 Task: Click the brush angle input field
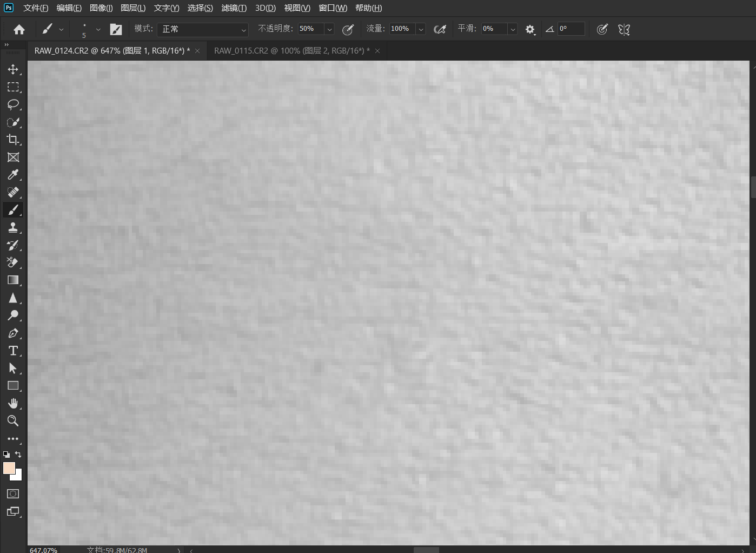(571, 29)
